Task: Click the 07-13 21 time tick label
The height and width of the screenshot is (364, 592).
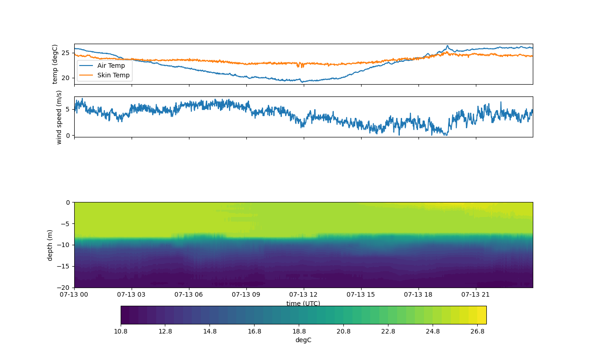Action: tap(476, 294)
